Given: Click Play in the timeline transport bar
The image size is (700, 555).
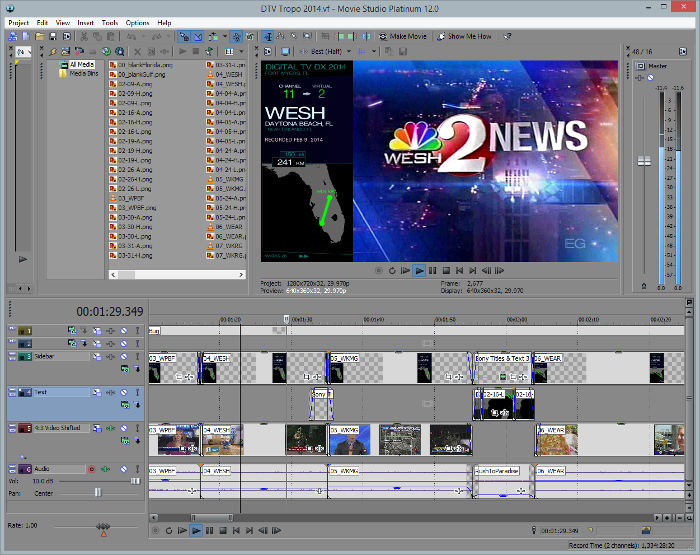Looking at the screenshot, I should 196,530.
